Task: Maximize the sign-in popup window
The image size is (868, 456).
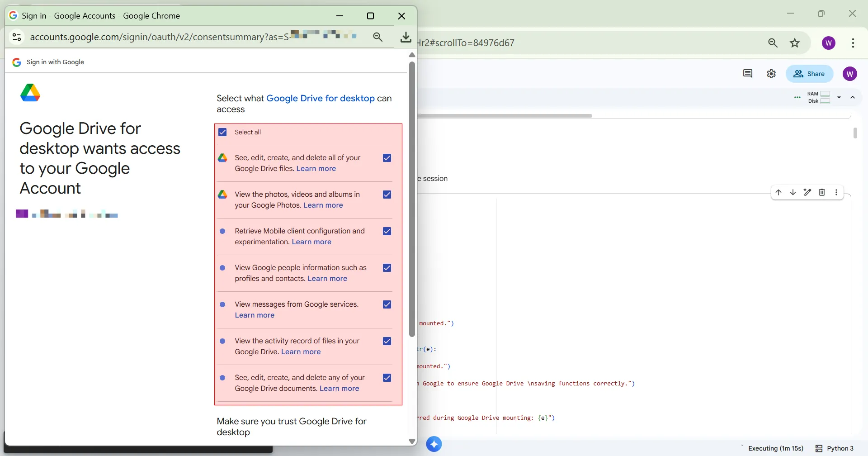Action: pos(371,16)
